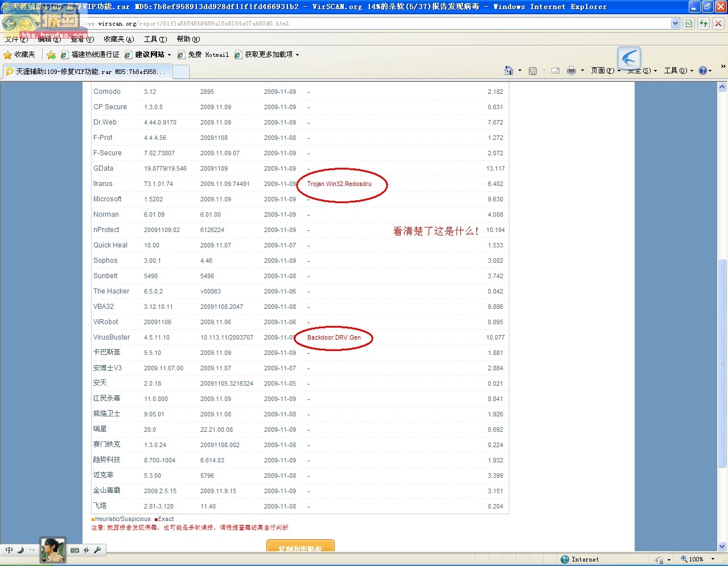728x566 pixels.
Task: Open the Home page icon
Action: [509, 71]
